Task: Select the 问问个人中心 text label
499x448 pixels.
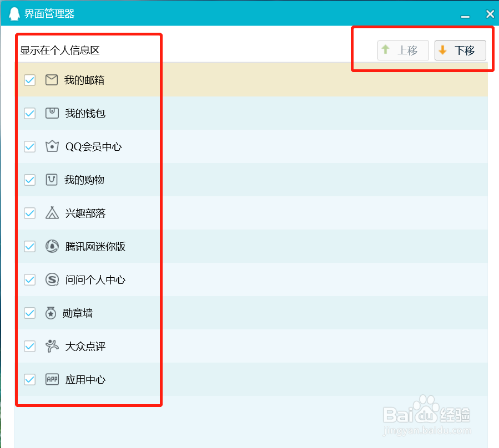Action: coord(95,280)
